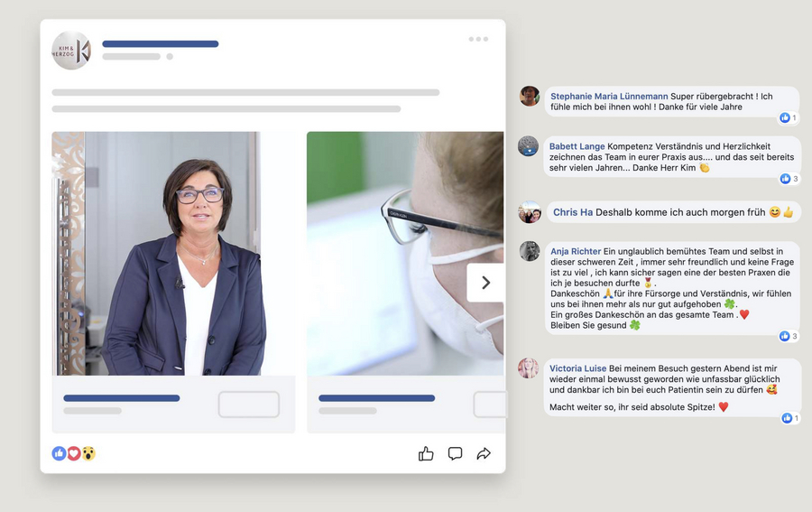Click the carousel image of person with mask
This screenshot has height=512, width=812.
click(x=405, y=254)
